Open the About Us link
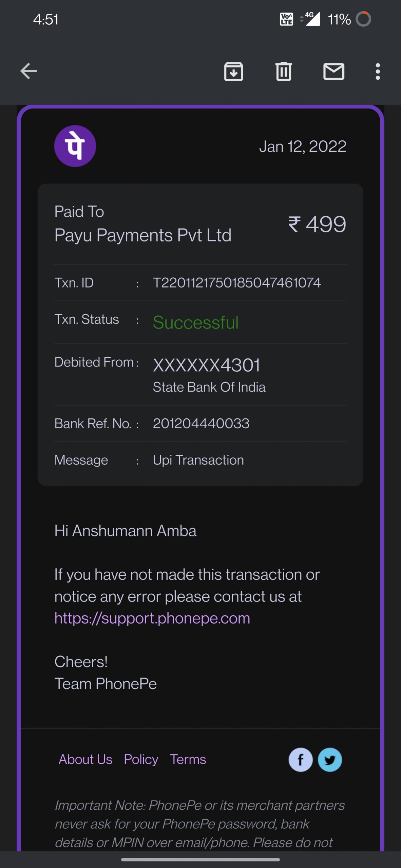This screenshot has width=401, height=868. [x=85, y=759]
